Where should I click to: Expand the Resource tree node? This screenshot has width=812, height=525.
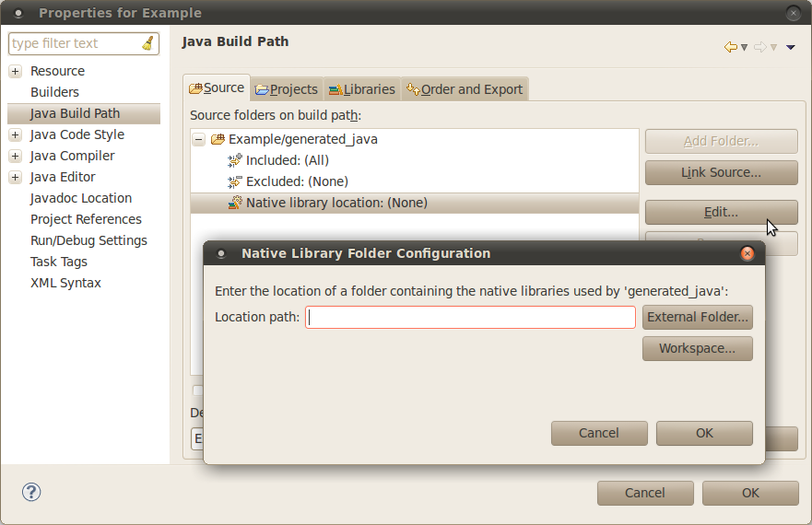[16, 71]
